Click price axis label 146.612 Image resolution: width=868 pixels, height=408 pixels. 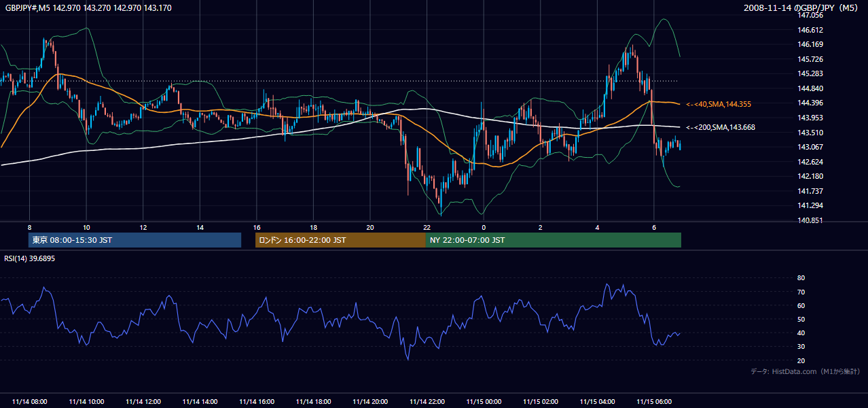pyautogui.click(x=811, y=30)
